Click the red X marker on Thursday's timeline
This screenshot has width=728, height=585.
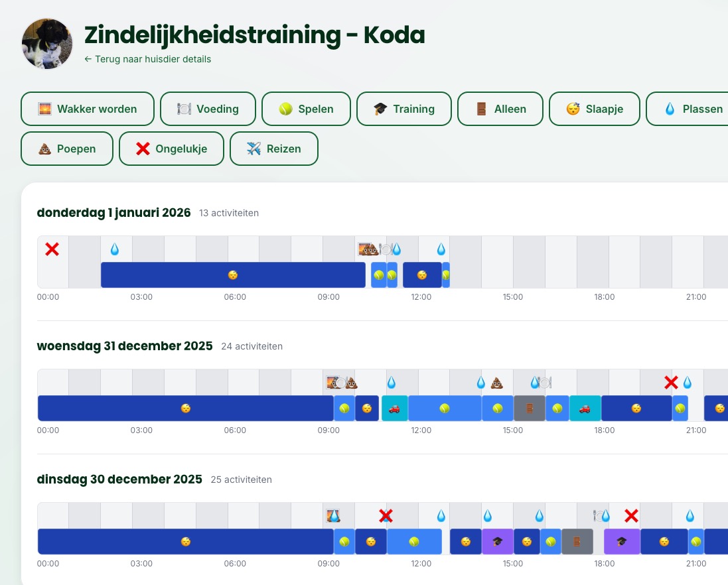(x=52, y=249)
